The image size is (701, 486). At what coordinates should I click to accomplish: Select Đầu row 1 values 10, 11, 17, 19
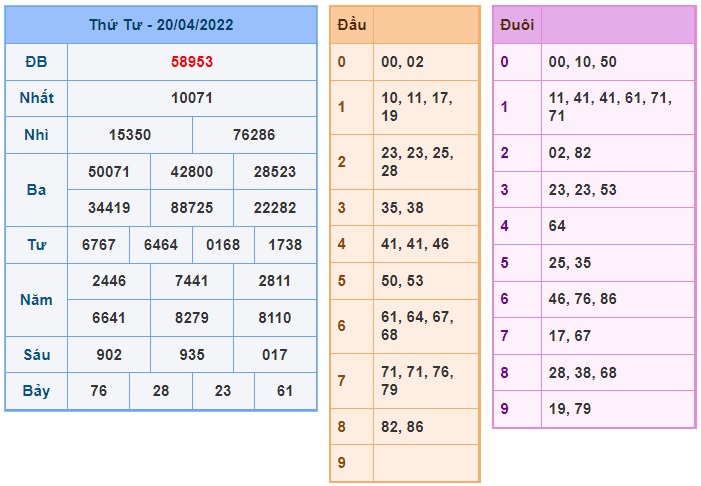pos(417,107)
